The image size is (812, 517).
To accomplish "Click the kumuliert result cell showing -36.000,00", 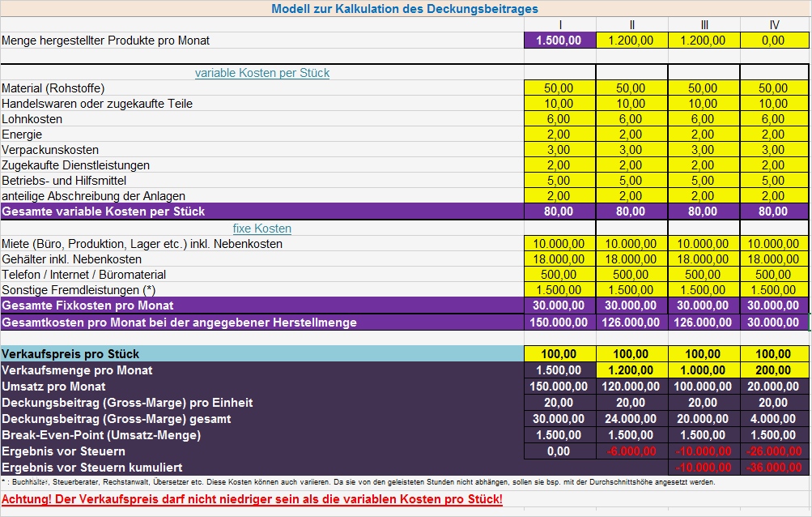I will [775, 467].
